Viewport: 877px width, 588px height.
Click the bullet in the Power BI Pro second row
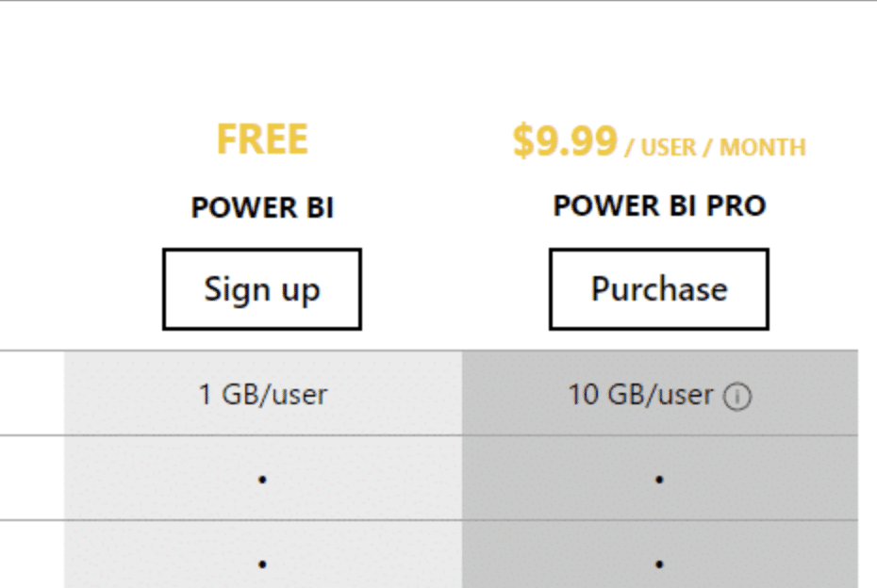pos(658,476)
